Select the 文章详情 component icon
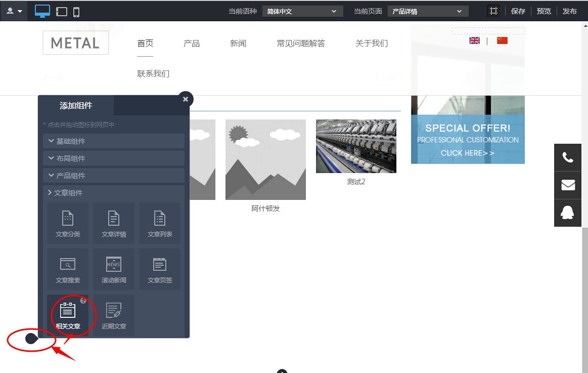This screenshot has height=373, width=588. (113, 223)
